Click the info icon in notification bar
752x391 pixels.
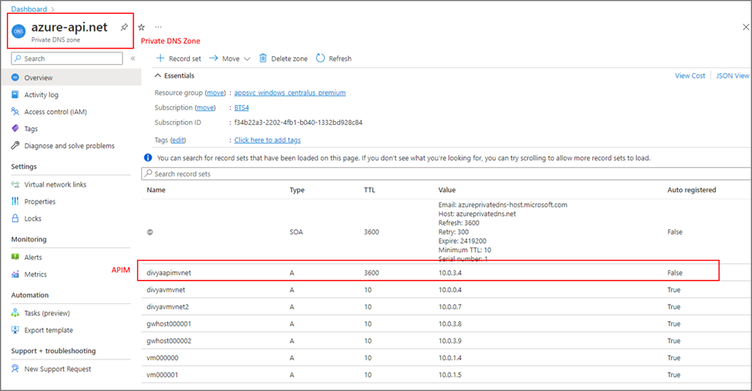click(148, 157)
